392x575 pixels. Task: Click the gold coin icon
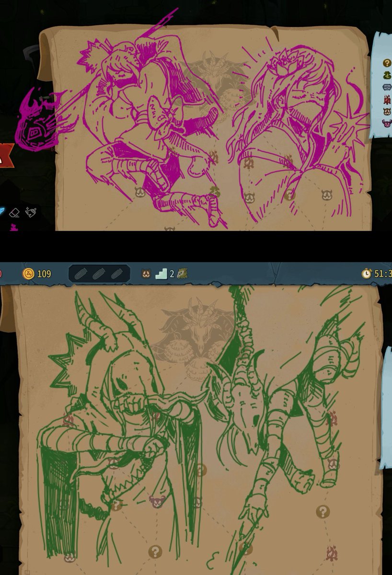pos(28,274)
